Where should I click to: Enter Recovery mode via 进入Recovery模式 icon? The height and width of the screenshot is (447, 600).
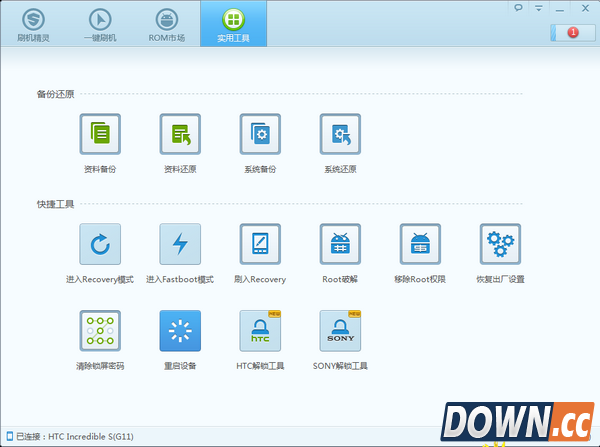coord(100,244)
